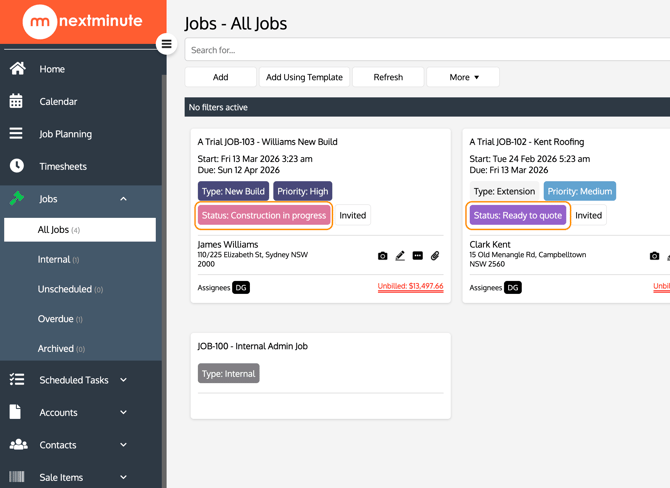Go to Calendar in the sidebar
This screenshot has height=488, width=670.
(x=58, y=101)
